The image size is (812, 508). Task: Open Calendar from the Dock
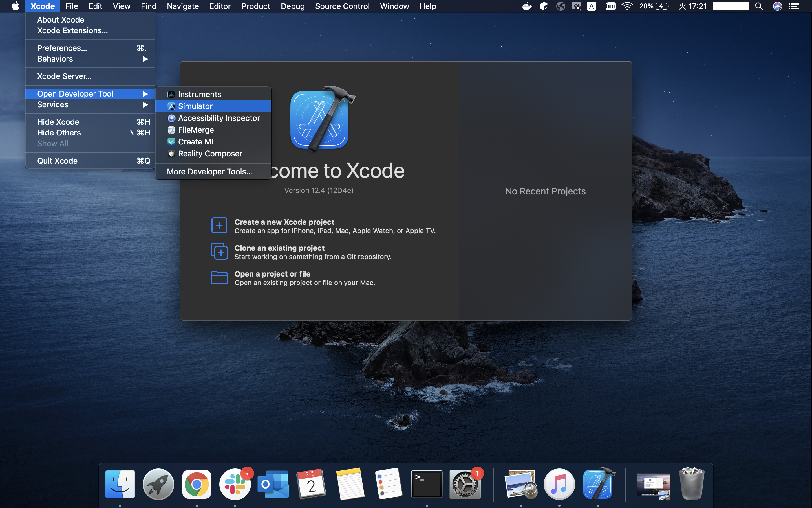pos(312,484)
